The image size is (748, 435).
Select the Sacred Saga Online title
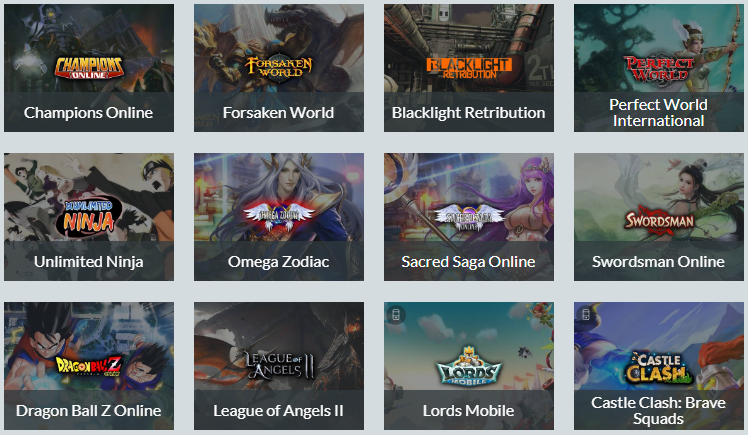468,261
